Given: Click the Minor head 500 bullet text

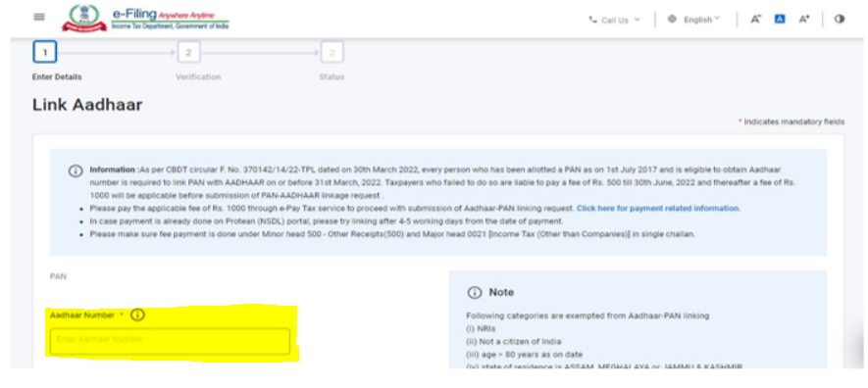Looking at the screenshot, I should [392, 234].
